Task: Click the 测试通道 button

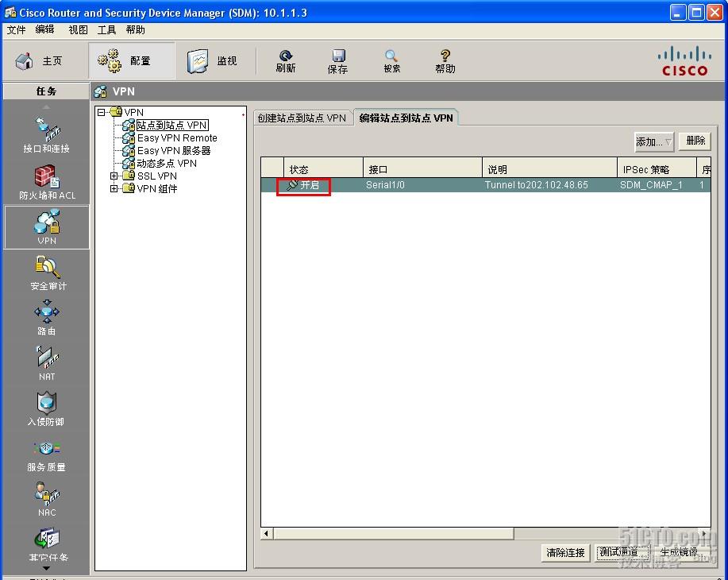Action: pos(622,552)
